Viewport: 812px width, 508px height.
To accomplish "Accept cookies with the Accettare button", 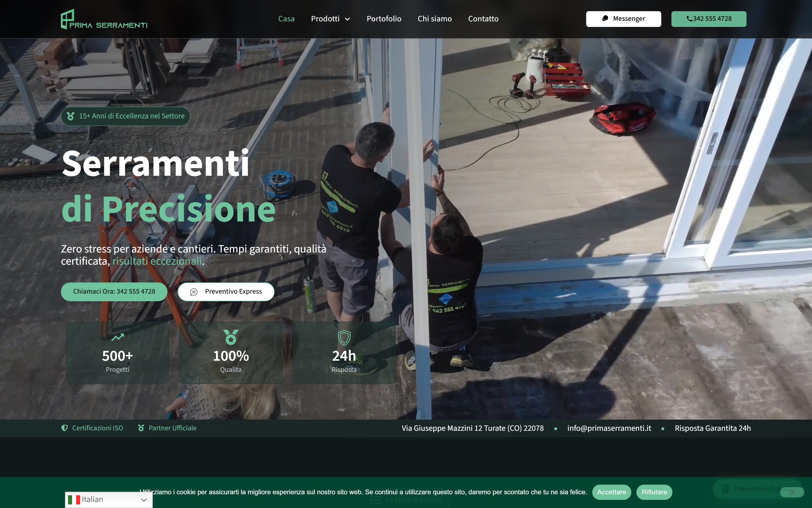I will [x=611, y=492].
